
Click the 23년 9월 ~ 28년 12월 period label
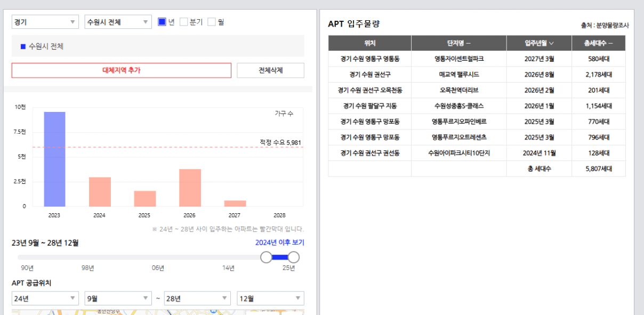[x=45, y=243]
